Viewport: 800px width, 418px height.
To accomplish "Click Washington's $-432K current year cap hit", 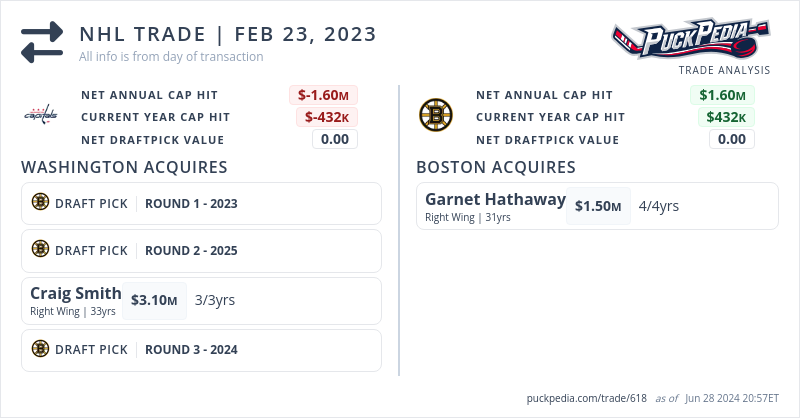I will [326, 117].
